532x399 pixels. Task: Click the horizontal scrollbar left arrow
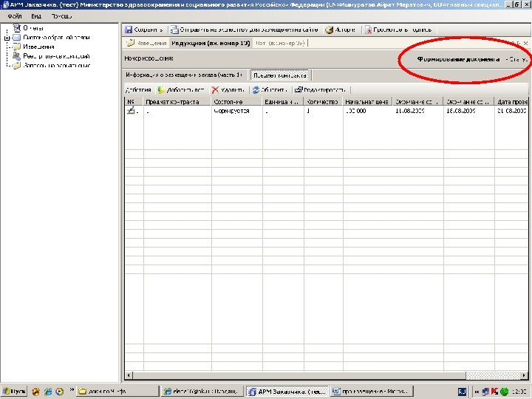tap(129, 375)
